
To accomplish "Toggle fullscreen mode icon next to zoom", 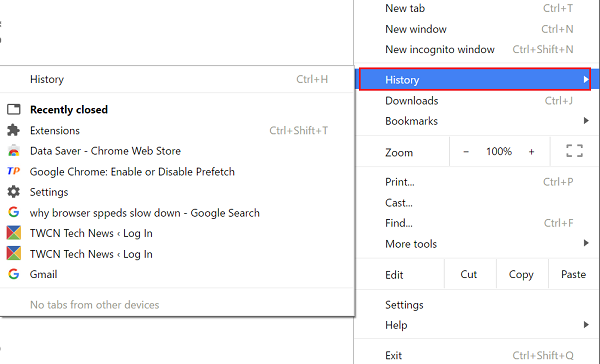I will (x=574, y=151).
